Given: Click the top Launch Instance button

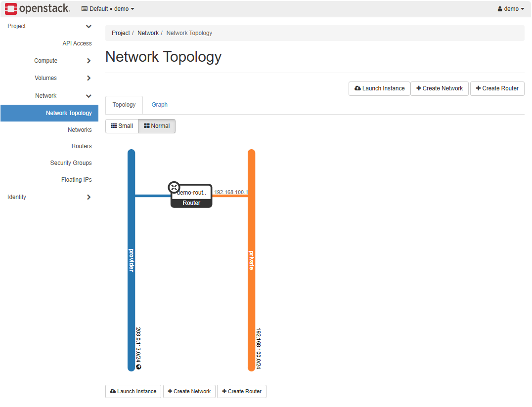Looking at the screenshot, I should (x=379, y=88).
